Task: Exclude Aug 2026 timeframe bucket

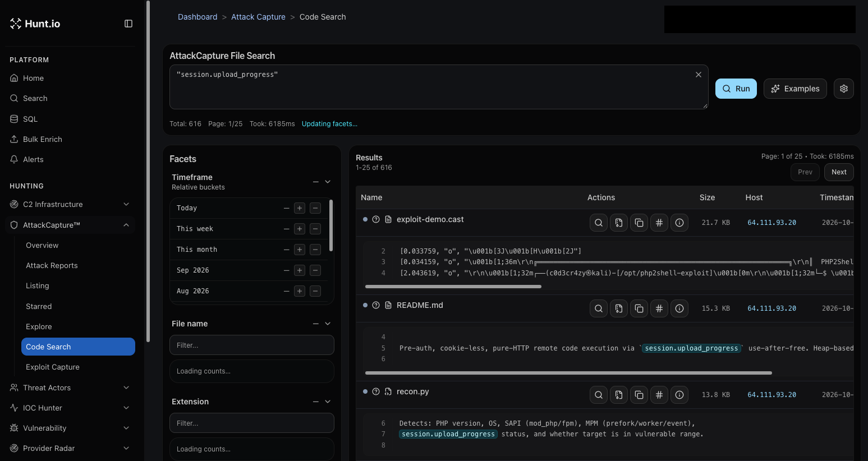Action: [x=315, y=291]
